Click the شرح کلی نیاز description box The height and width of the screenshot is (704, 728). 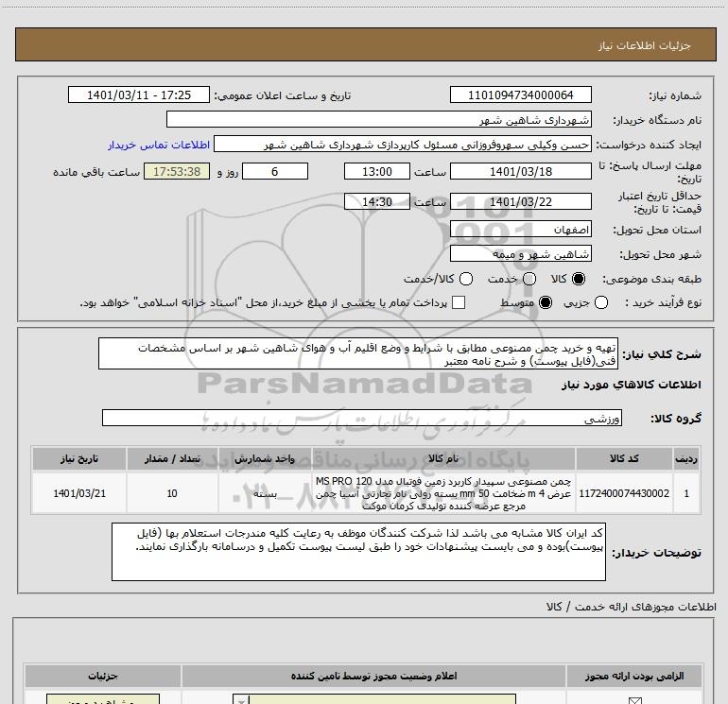pos(358,353)
